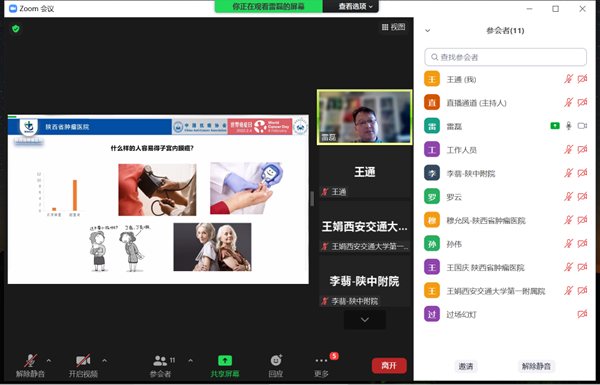Select participant 雷磊 in the list

tap(505, 126)
